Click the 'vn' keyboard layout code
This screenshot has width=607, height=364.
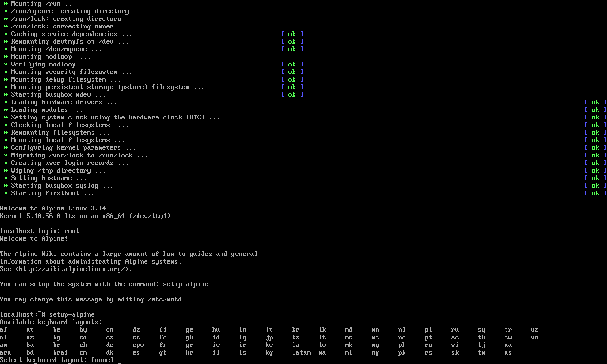535,337
